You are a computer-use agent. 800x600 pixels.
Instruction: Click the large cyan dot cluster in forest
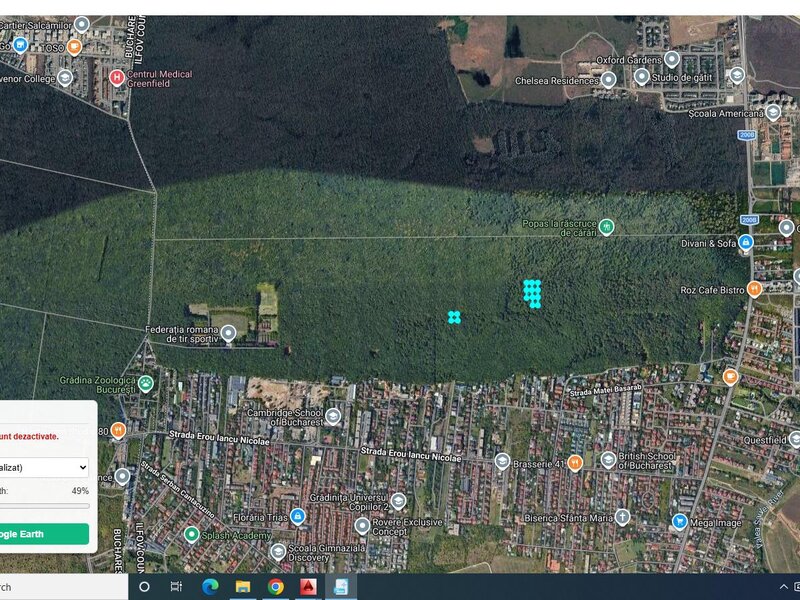pyautogui.click(x=532, y=294)
